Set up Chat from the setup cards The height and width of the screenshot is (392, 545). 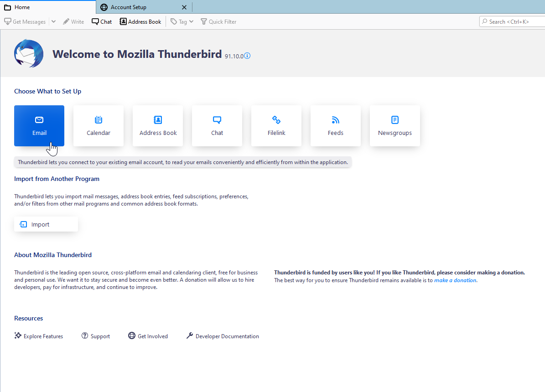pyautogui.click(x=217, y=126)
